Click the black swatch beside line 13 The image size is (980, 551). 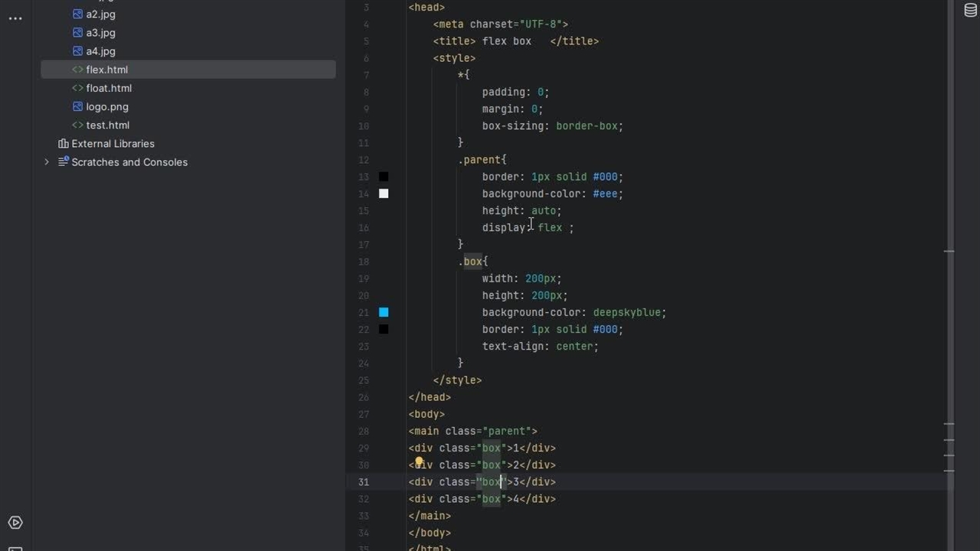point(384,177)
